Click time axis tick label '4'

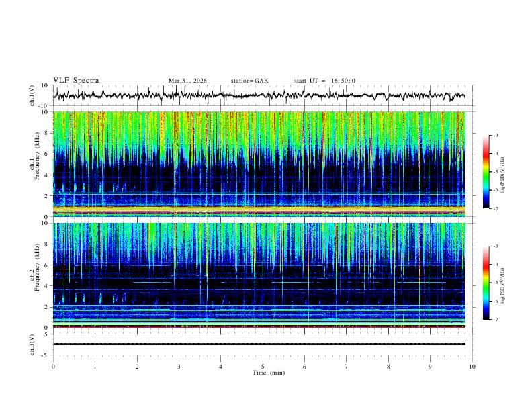point(221,367)
